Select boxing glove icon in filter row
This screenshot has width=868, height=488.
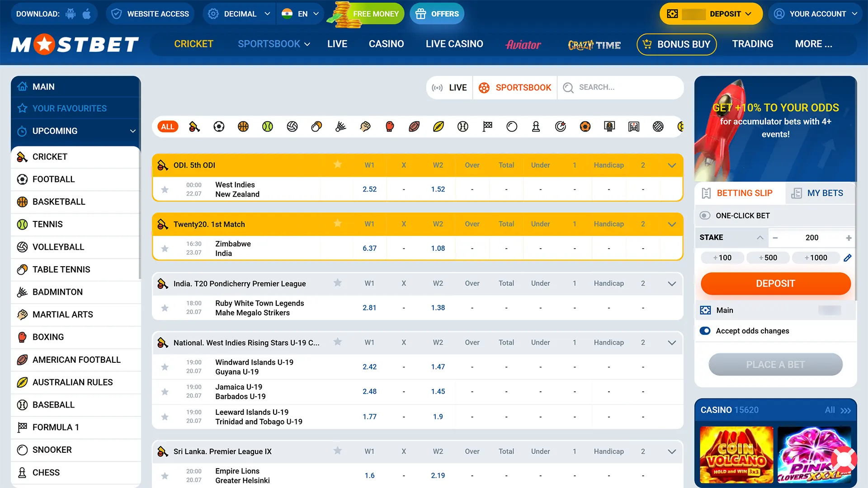click(390, 127)
